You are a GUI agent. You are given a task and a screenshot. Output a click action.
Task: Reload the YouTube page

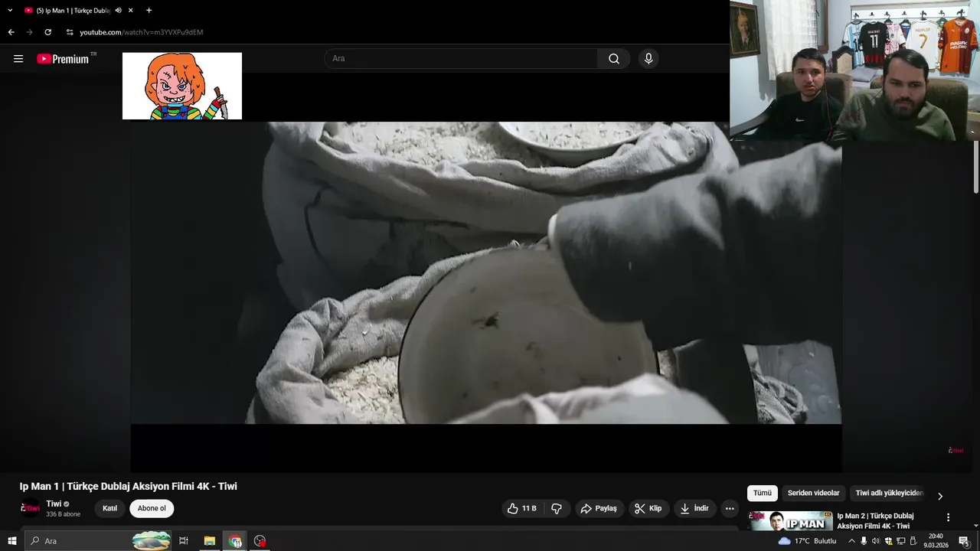click(47, 32)
